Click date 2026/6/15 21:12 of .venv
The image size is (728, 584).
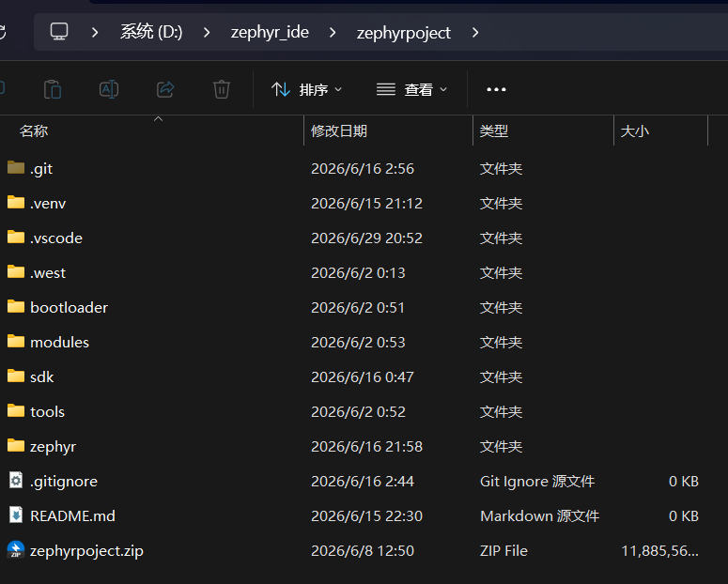click(366, 204)
